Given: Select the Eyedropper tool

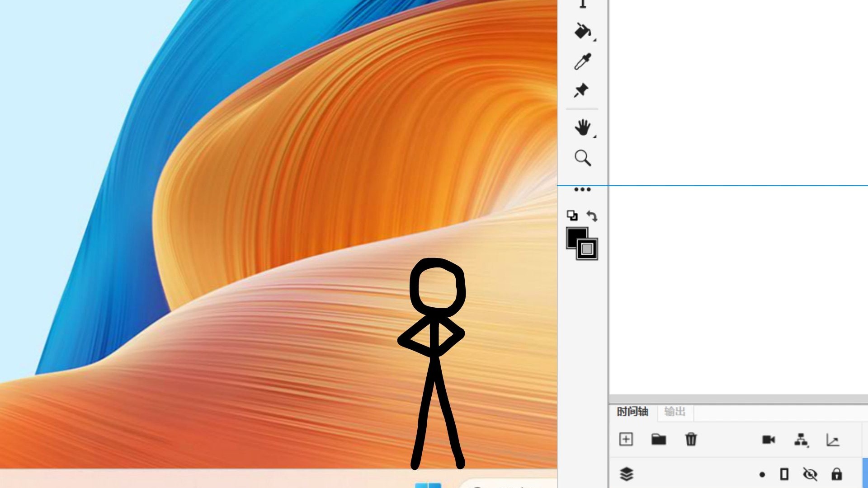Looking at the screenshot, I should coord(582,61).
